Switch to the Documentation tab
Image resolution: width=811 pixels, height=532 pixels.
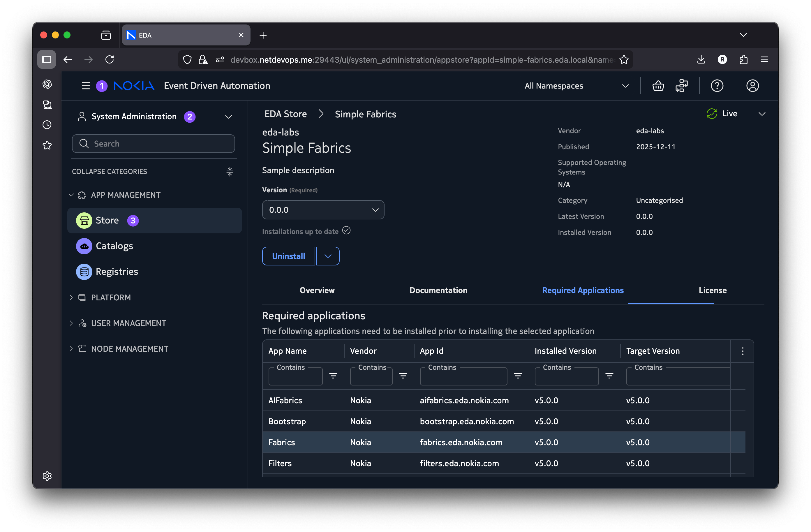[438, 290]
